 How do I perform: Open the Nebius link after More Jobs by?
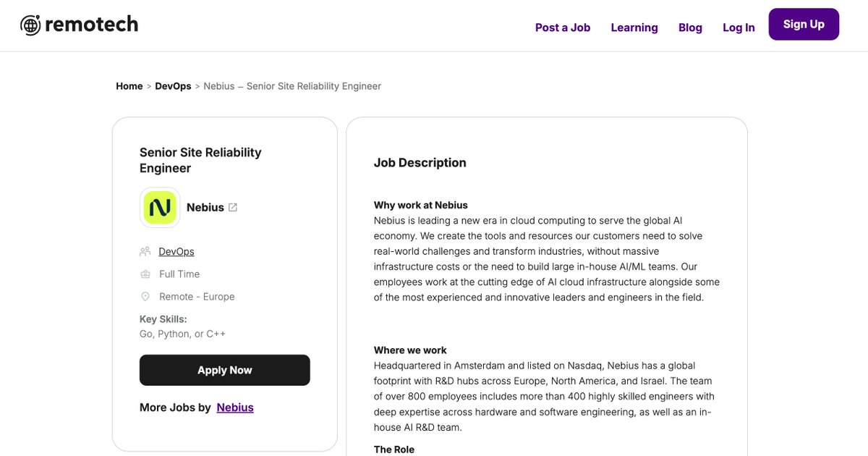coord(235,408)
